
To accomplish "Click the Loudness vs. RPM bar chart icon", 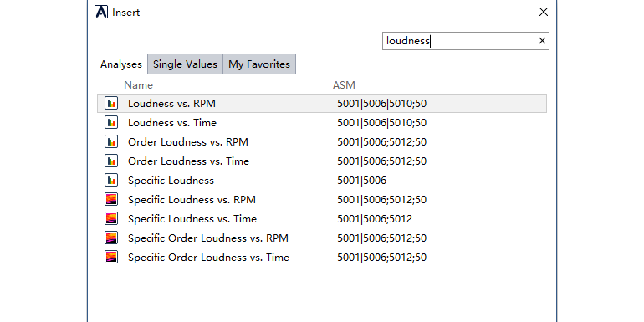I will tap(111, 103).
